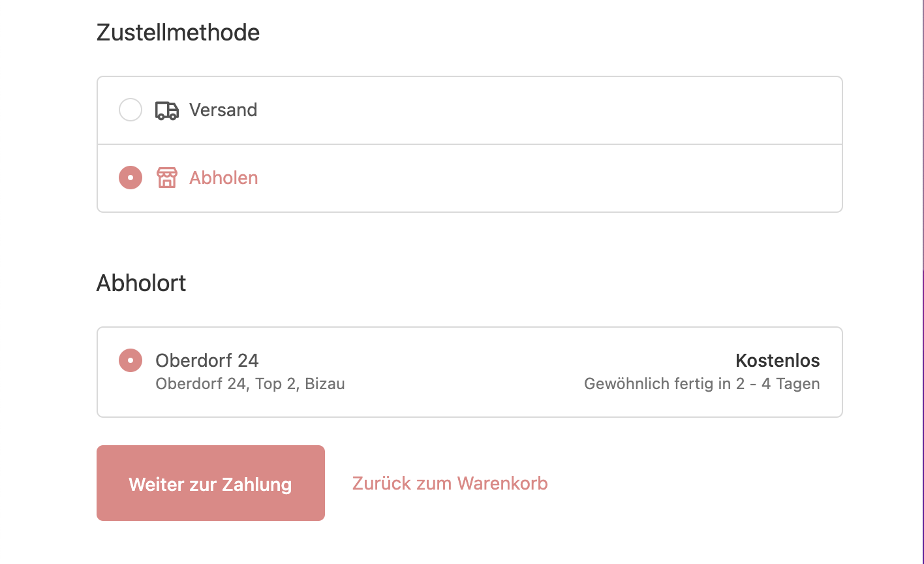Click the Oberdorf 24 location name

(207, 360)
